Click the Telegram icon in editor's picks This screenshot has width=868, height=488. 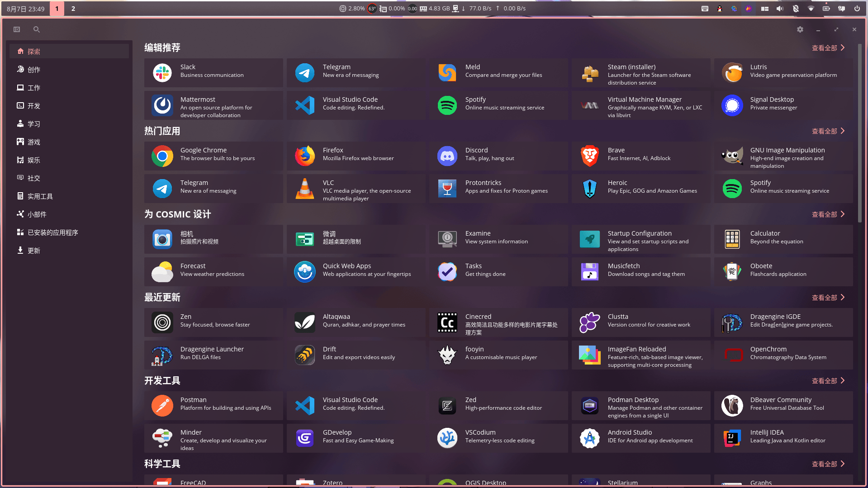point(305,73)
